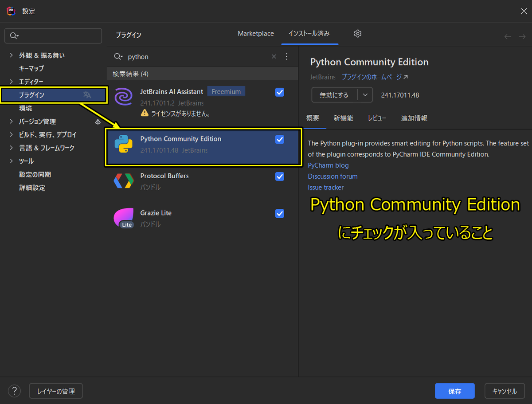Select the 概要 tab
This screenshot has width=532, height=404.
[313, 118]
